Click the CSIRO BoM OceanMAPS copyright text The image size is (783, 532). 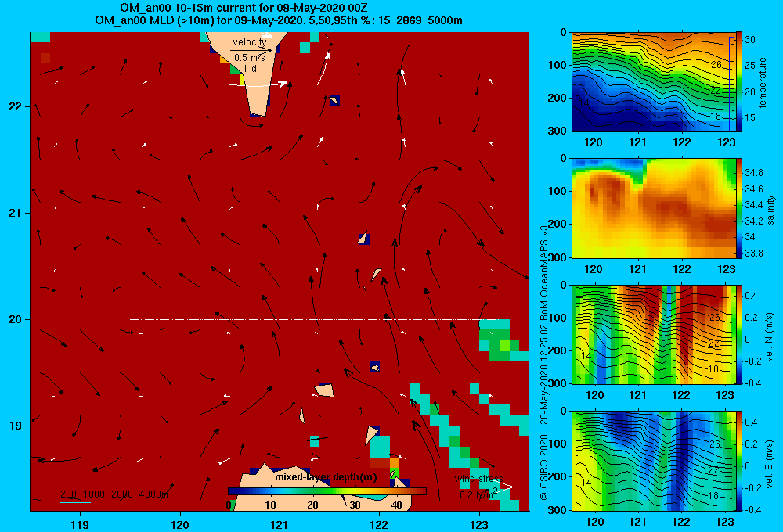coord(544,363)
